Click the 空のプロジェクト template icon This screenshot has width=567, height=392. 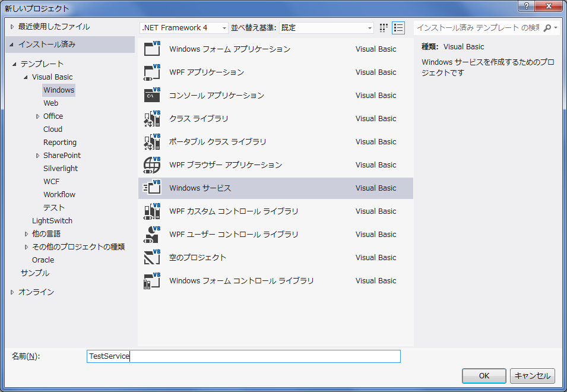[152, 257]
